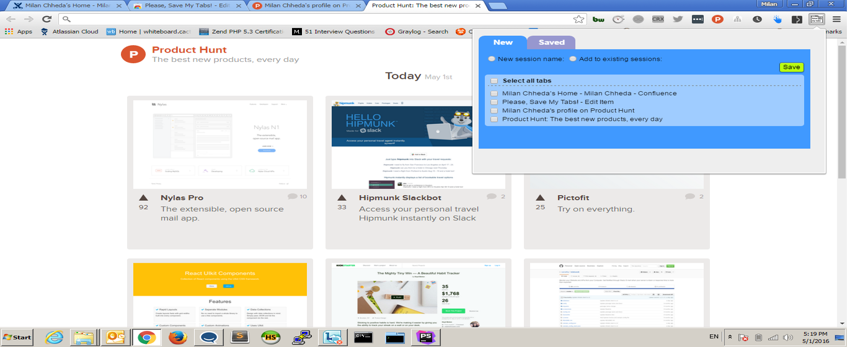Upvote Pictofit with the triangle
The width and height of the screenshot is (868, 347).
tap(540, 198)
